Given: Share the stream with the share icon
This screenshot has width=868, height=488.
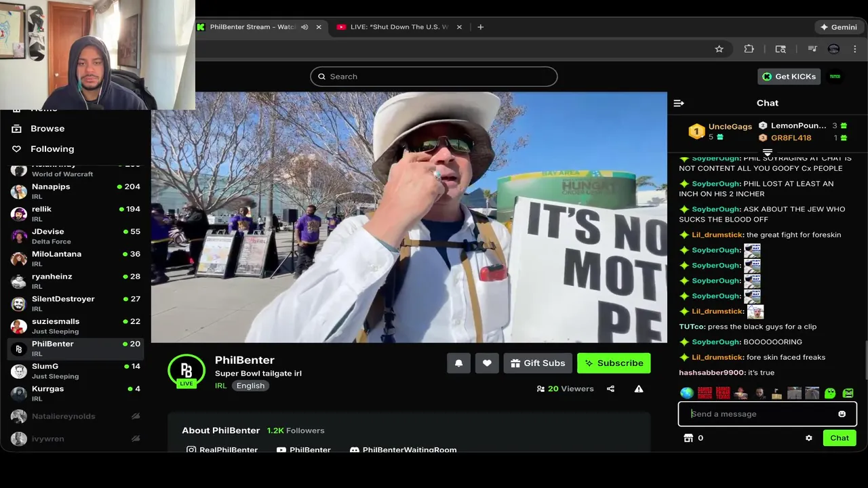Looking at the screenshot, I should click(610, 389).
